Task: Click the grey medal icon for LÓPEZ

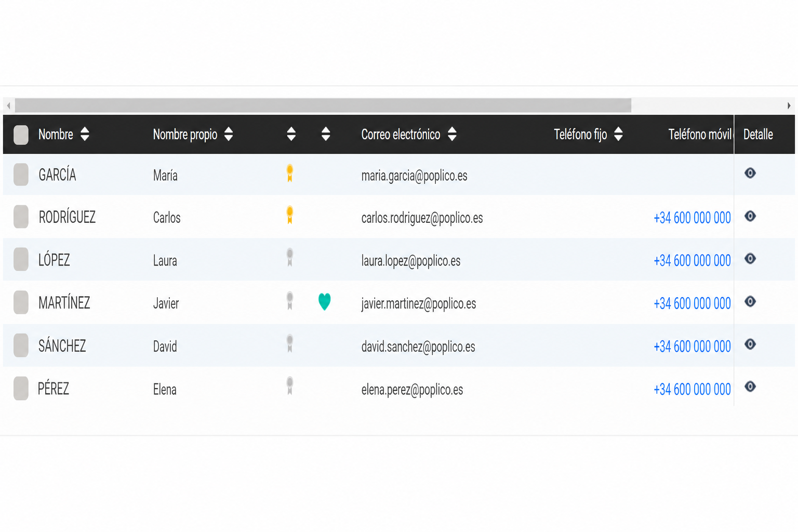Action: click(290, 258)
